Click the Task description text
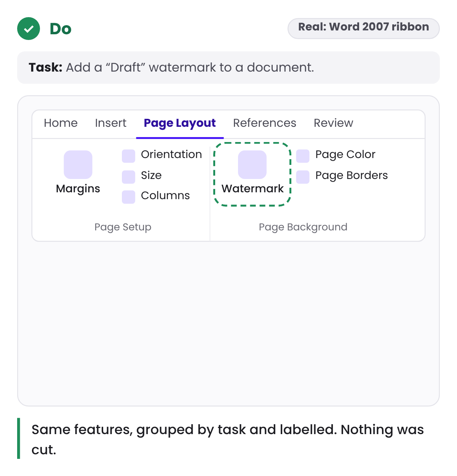457x476 pixels. pyautogui.click(x=171, y=67)
